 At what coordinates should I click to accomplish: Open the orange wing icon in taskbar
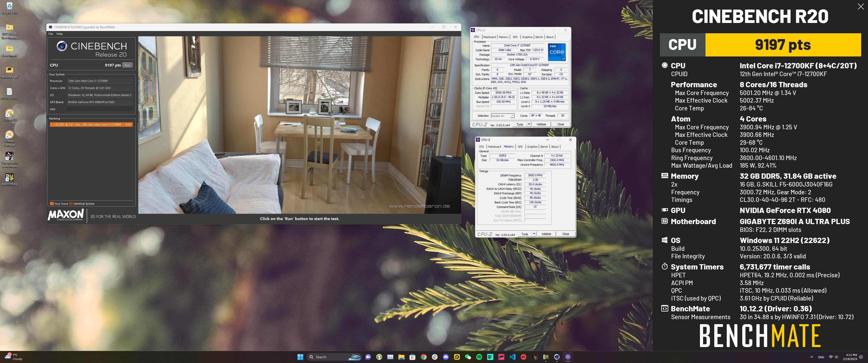click(x=535, y=357)
